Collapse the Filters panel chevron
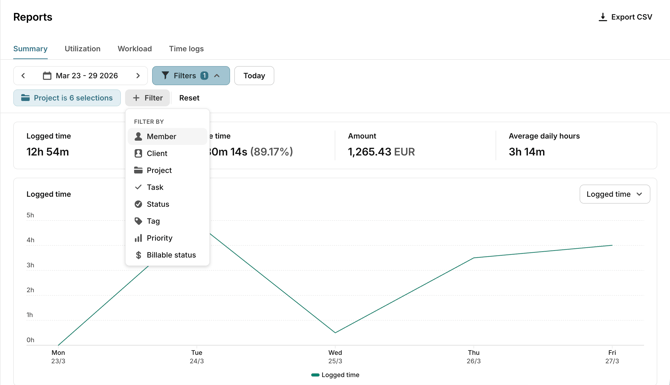 (x=217, y=76)
